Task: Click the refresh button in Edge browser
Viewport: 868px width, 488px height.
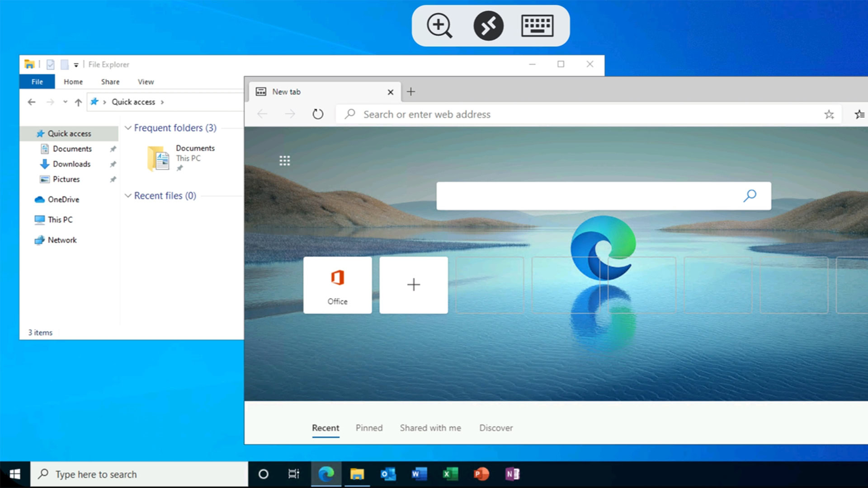Action: (318, 114)
